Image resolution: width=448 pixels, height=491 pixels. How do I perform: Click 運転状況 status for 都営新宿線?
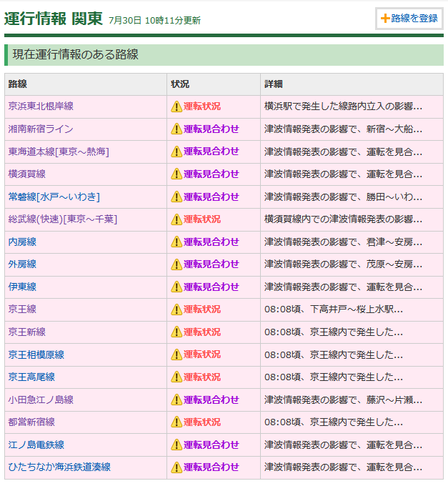tap(202, 422)
